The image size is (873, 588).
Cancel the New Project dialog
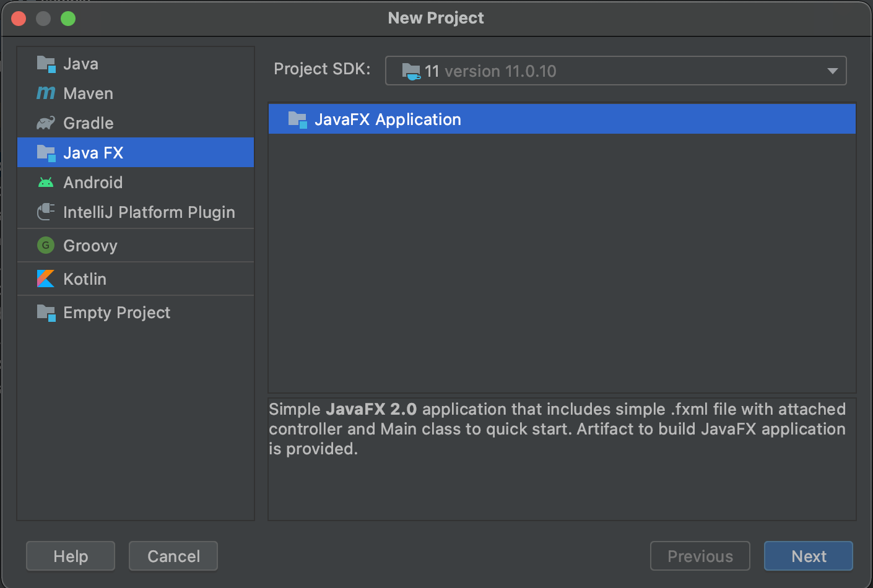pyautogui.click(x=173, y=556)
